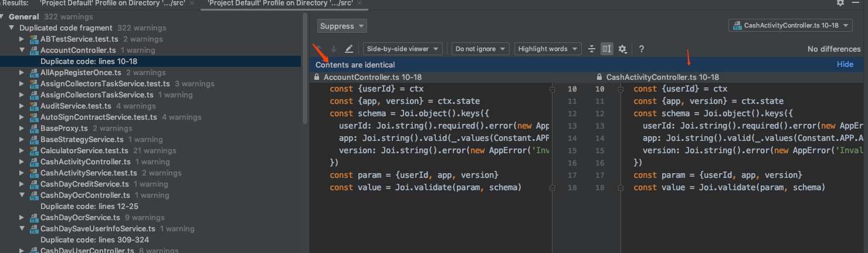
Task: Open the Do not ignore dropdown
Action: pos(480,49)
